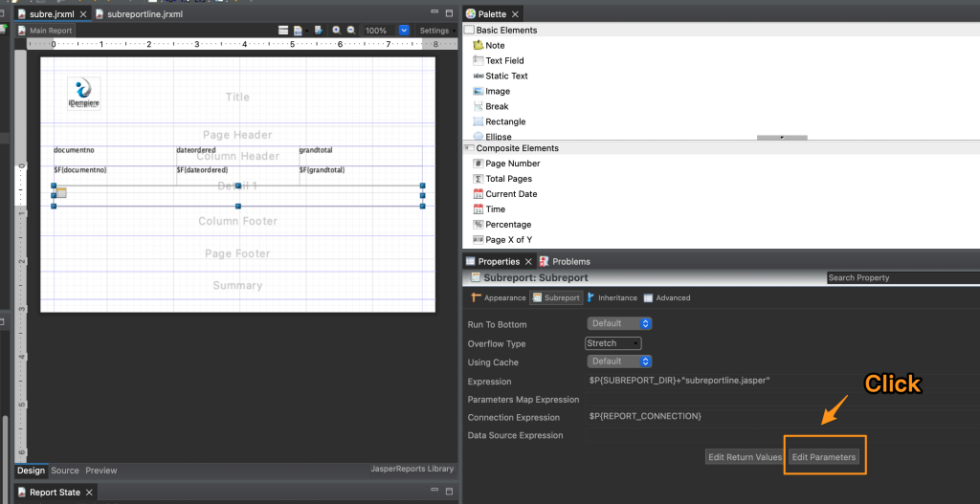980x504 pixels.
Task: Open the Advanced properties section
Action: 667,297
